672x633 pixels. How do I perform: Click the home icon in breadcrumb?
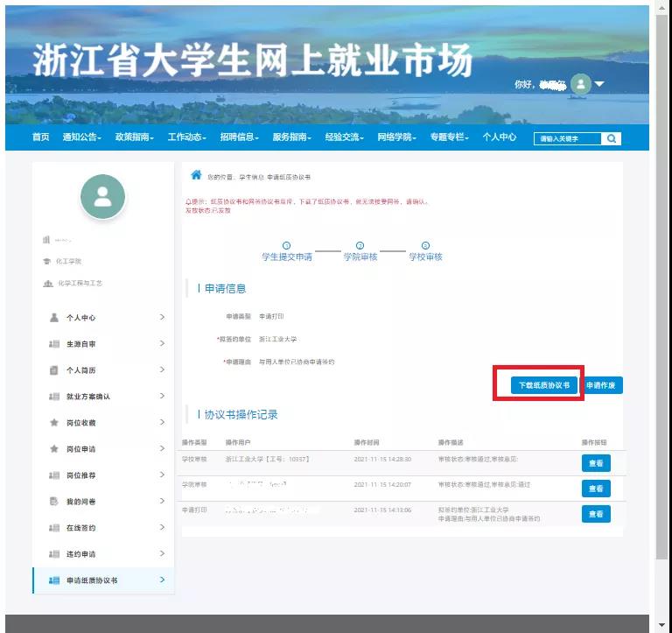pyautogui.click(x=197, y=175)
